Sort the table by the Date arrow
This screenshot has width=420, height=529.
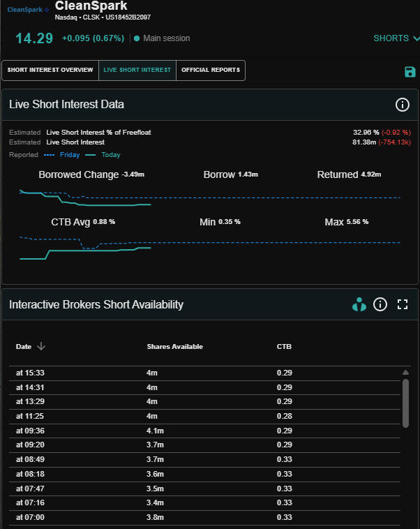[41, 346]
